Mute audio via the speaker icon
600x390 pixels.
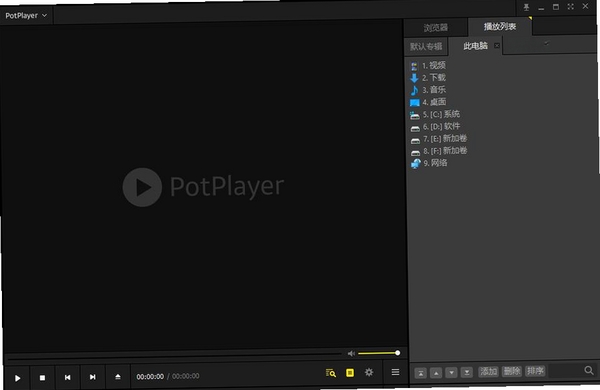(351, 353)
